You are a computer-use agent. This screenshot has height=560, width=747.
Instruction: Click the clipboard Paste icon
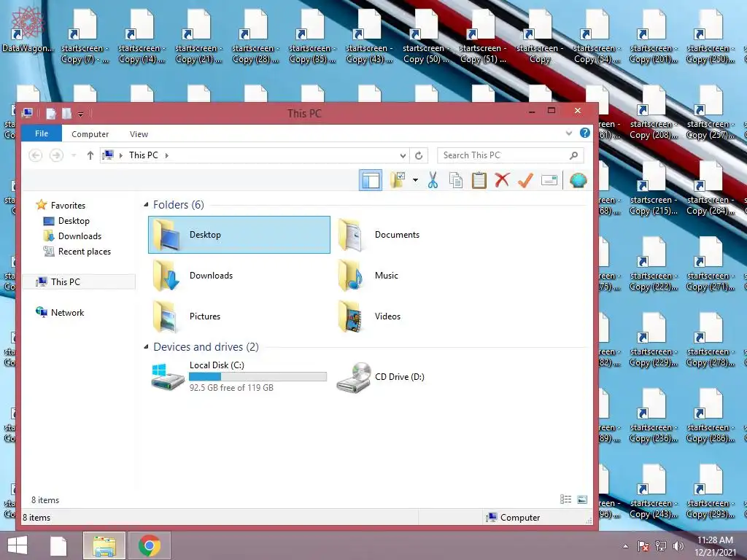click(479, 181)
